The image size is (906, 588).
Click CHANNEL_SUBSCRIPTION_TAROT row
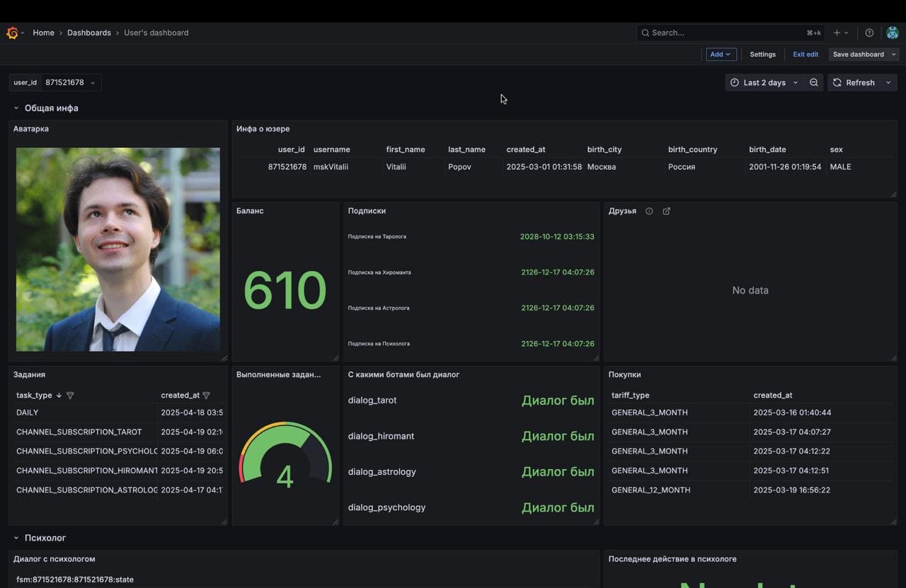pyautogui.click(x=118, y=432)
